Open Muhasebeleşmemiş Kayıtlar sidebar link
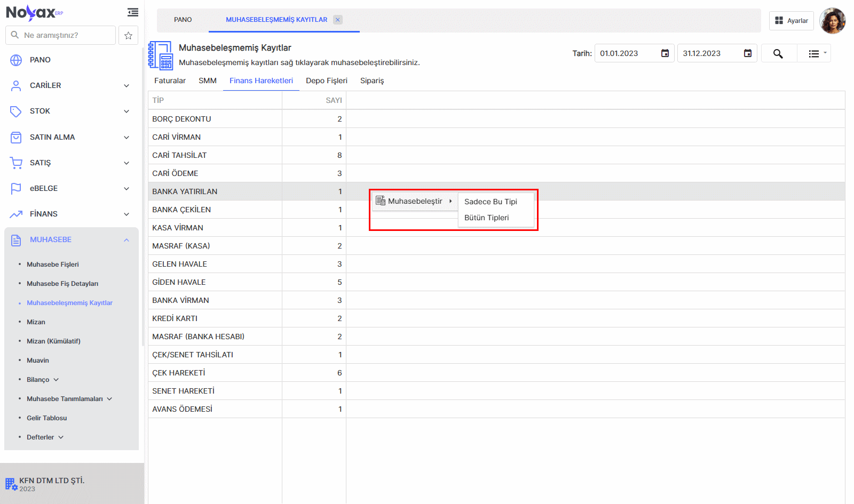Viewport: 854px width, 504px height. tap(70, 303)
